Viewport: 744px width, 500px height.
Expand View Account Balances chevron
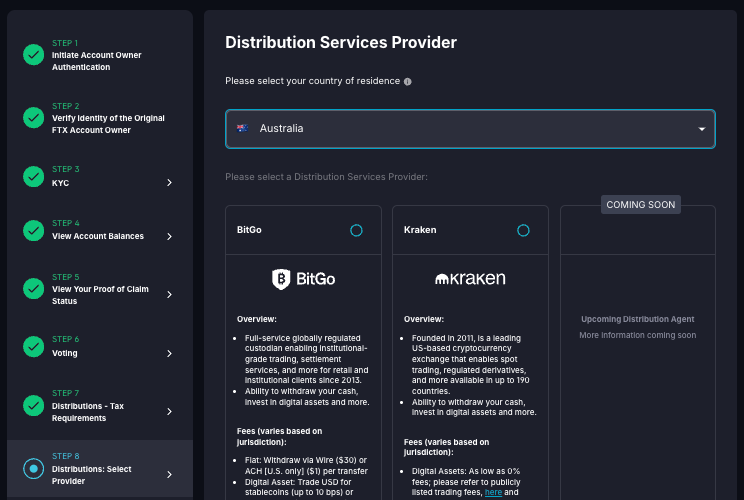click(x=169, y=236)
